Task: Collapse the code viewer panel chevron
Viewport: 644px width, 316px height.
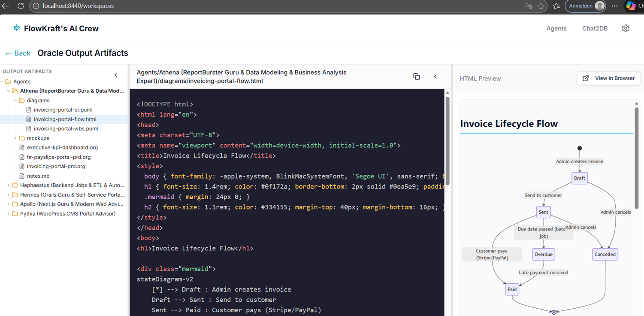Action: pos(435,76)
